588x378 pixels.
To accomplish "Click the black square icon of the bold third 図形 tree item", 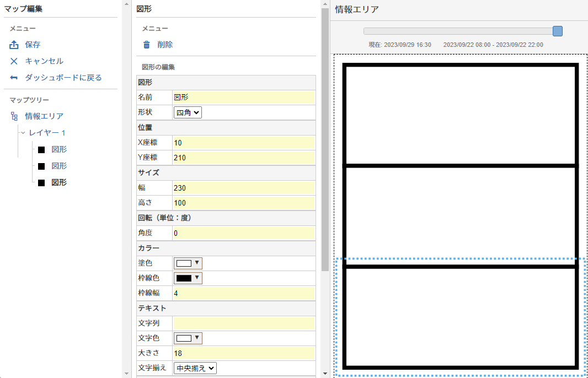I will click(x=41, y=182).
